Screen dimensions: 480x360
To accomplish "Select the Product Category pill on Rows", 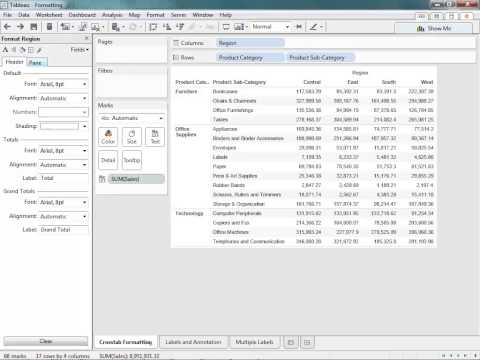I will pos(249,57).
